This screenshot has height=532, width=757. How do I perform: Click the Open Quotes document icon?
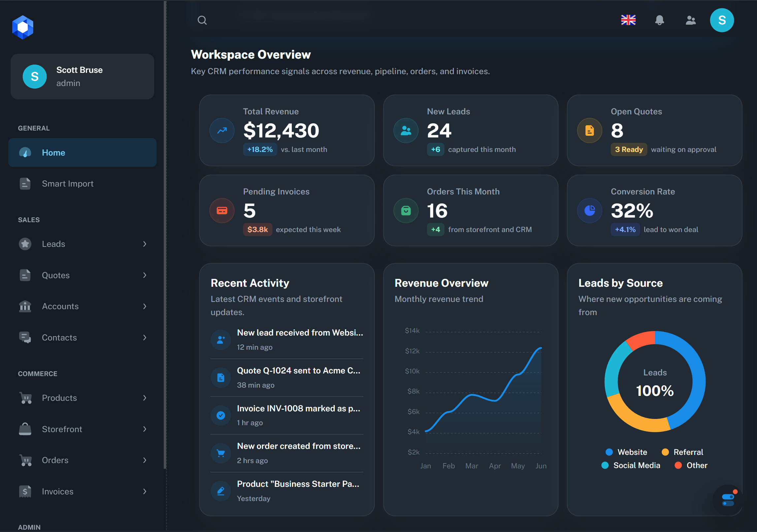[x=589, y=131]
